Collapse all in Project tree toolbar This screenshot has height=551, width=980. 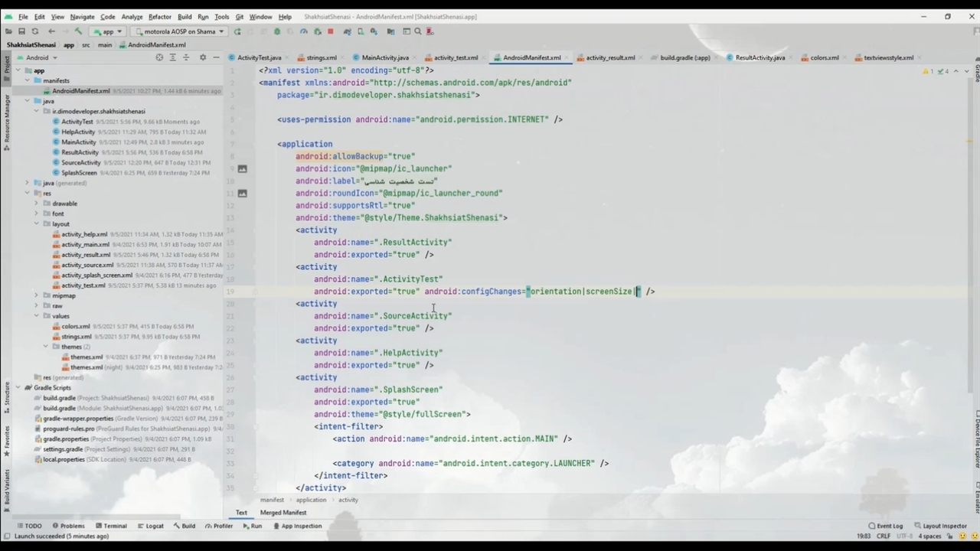pos(186,57)
